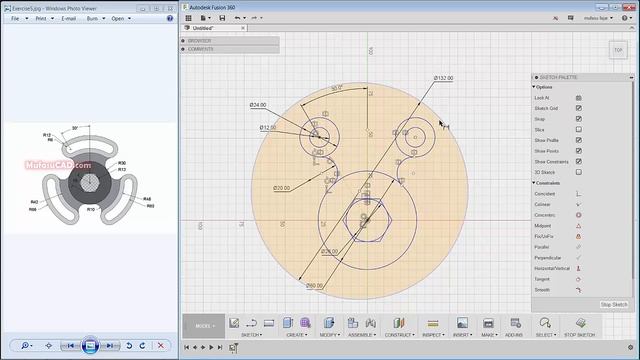This screenshot has height=360, width=640.
Task: Select the Concentric constraint
Action: point(578,215)
